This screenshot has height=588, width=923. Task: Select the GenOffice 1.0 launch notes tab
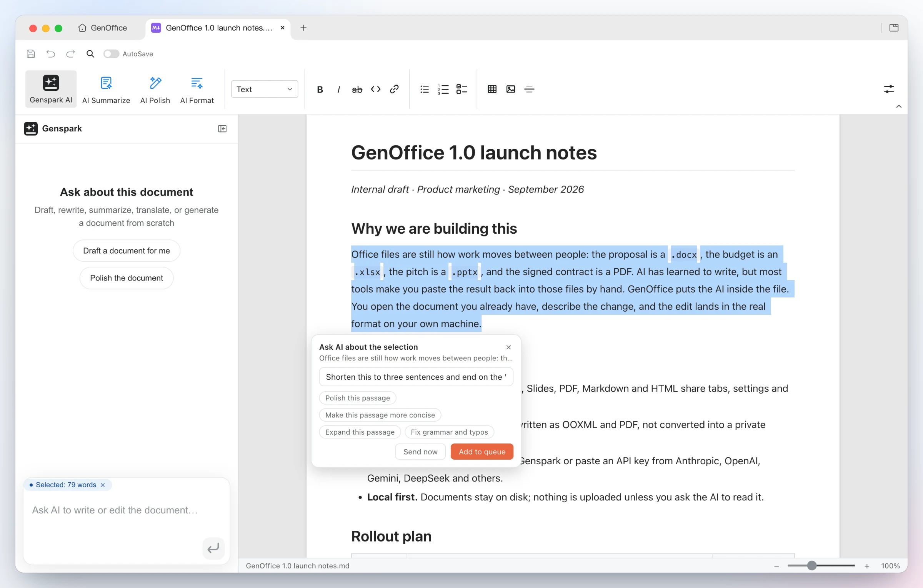tap(218, 28)
